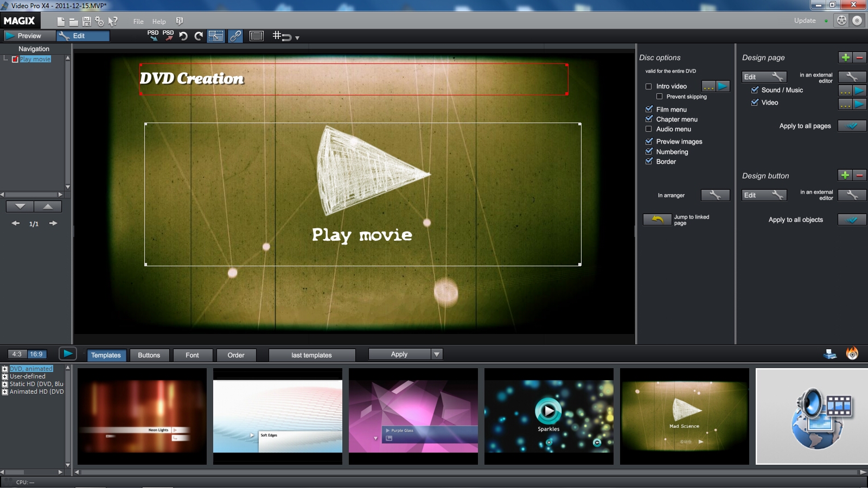868x488 pixels.
Task: Click the Design page Edit button
Action: (764, 77)
